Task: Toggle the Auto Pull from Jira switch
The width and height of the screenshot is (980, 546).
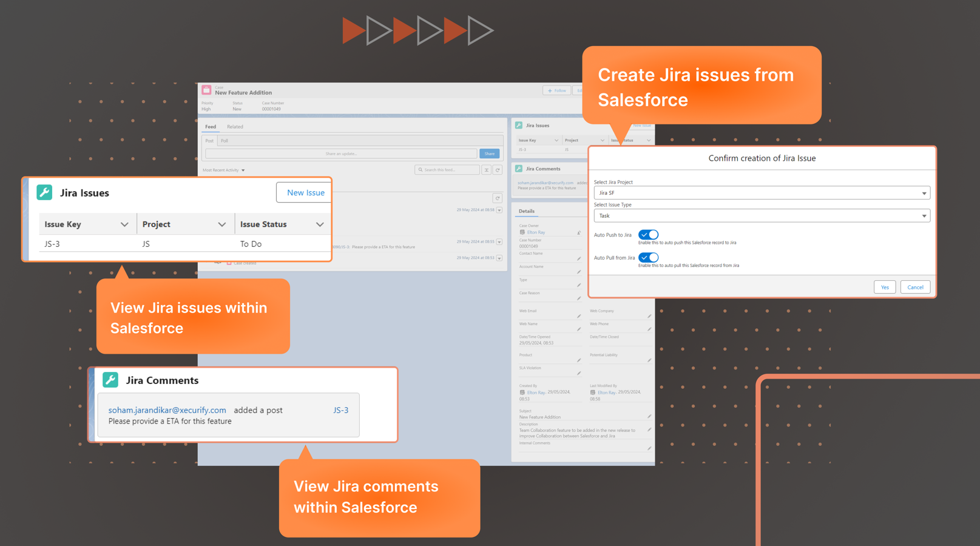Action: coord(648,258)
